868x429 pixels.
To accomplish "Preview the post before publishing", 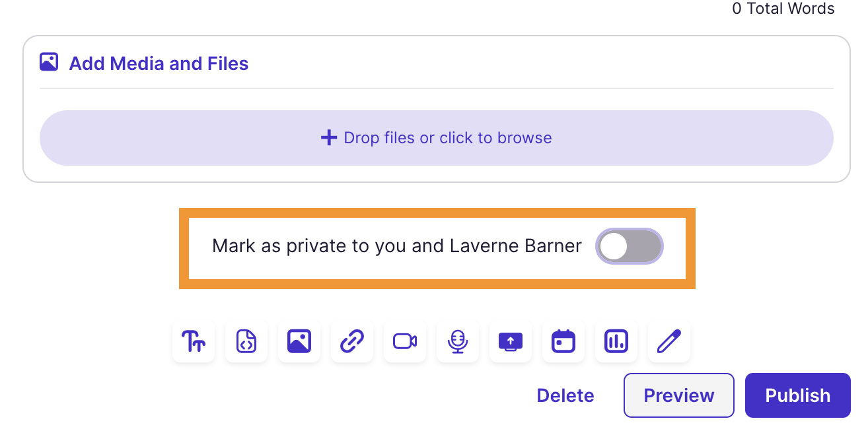I will [x=678, y=395].
